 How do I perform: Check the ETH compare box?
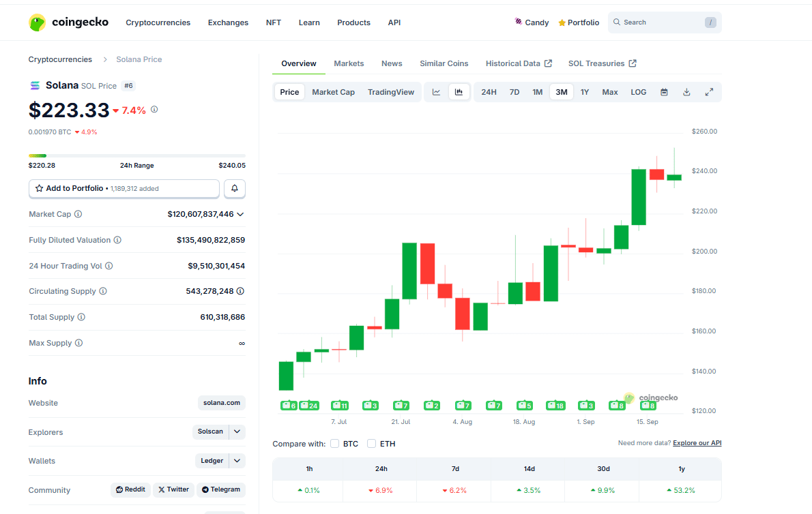tap(372, 444)
